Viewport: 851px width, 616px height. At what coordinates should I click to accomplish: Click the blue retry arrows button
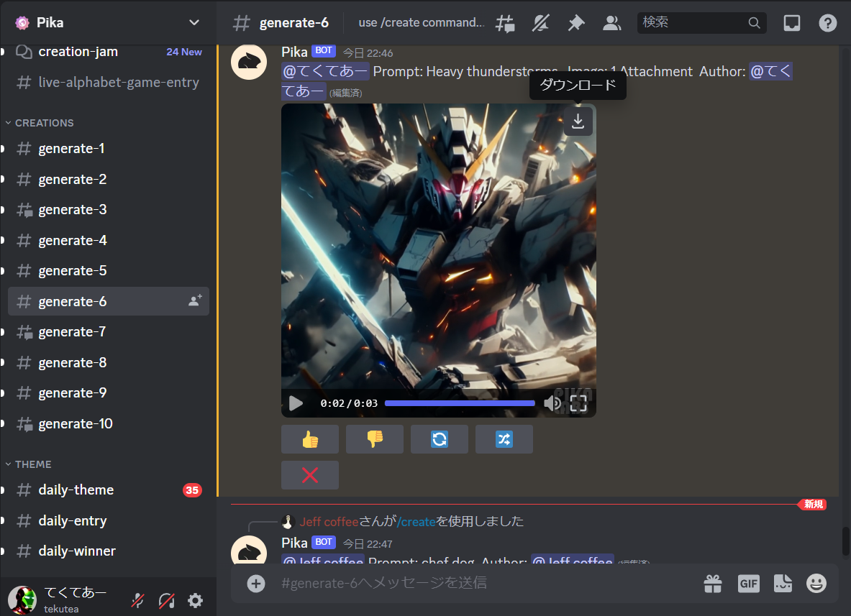pos(439,439)
